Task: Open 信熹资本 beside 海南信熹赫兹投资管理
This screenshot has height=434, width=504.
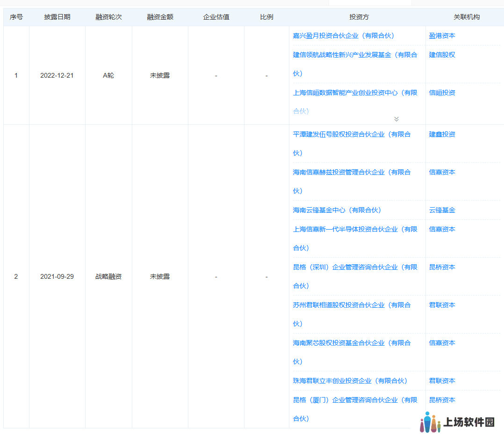Action: pyautogui.click(x=442, y=172)
